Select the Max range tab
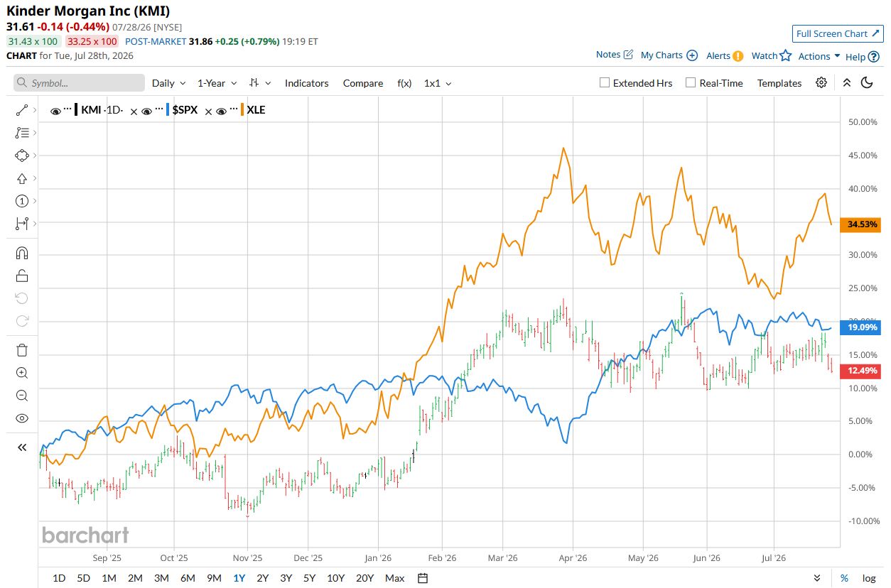 395,578
